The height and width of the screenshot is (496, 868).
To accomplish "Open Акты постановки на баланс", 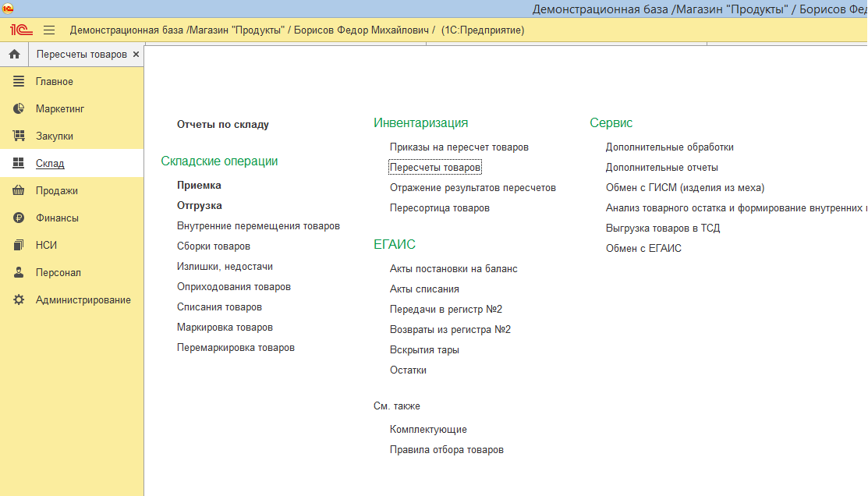I will coord(453,269).
